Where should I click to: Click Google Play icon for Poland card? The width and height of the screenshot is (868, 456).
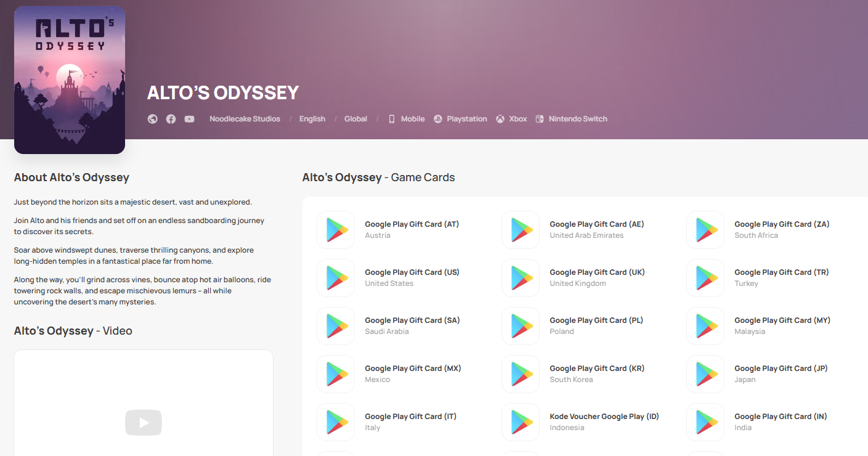521,326
